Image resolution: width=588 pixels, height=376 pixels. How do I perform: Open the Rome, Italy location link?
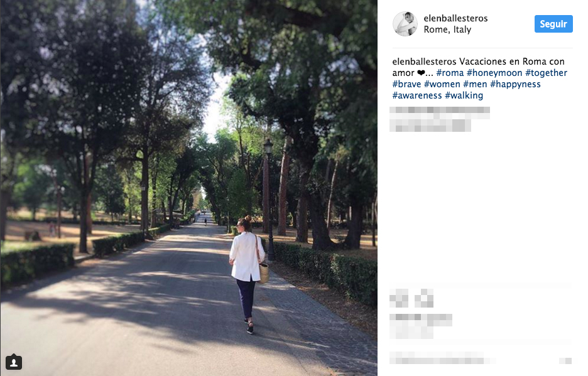pyautogui.click(x=447, y=30)
